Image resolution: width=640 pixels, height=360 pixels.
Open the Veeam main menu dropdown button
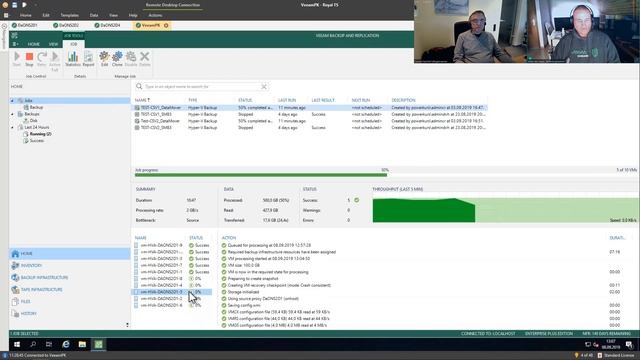point(15,44)
